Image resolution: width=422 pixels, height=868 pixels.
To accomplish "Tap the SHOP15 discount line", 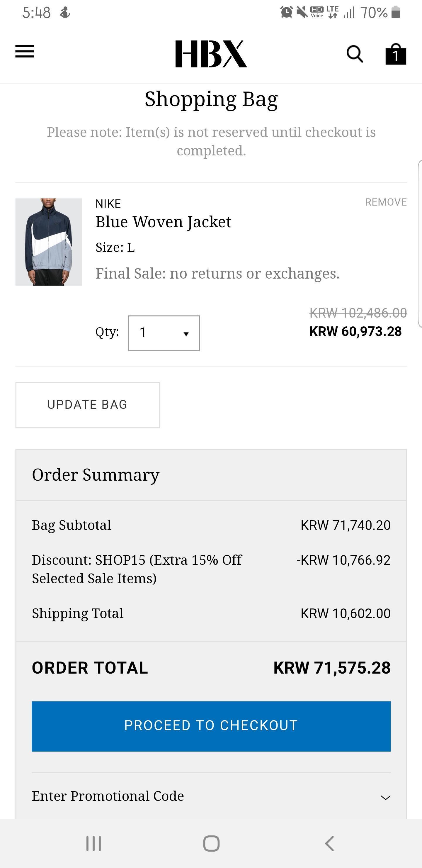I will (137, 569).
